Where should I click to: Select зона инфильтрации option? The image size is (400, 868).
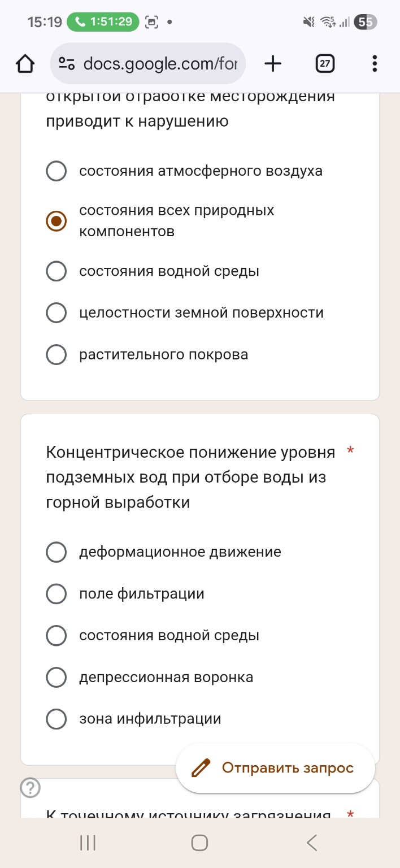pyautogui.click(x=56, y=719)
